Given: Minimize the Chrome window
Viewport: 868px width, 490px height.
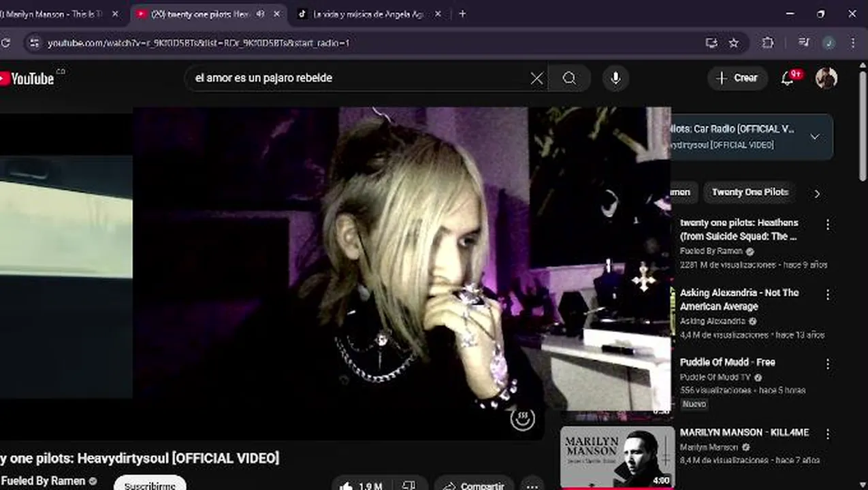Looking at the screenshot, I should point(790,14).
